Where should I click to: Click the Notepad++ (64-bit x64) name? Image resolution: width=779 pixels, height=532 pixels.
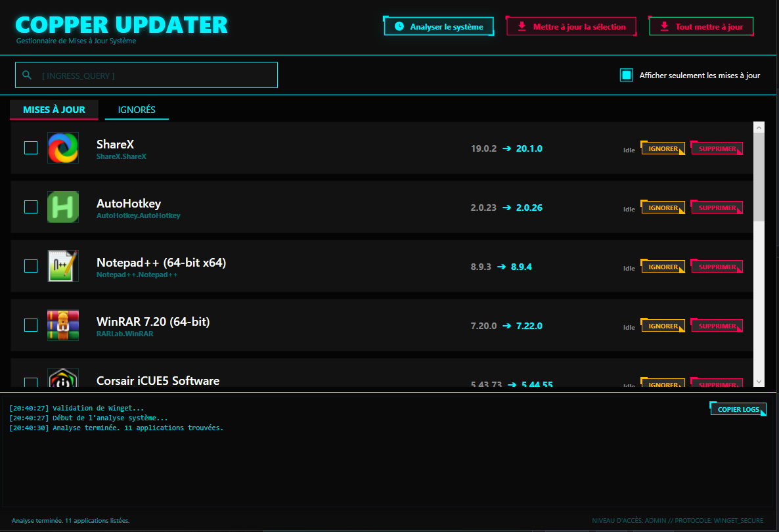161,262
